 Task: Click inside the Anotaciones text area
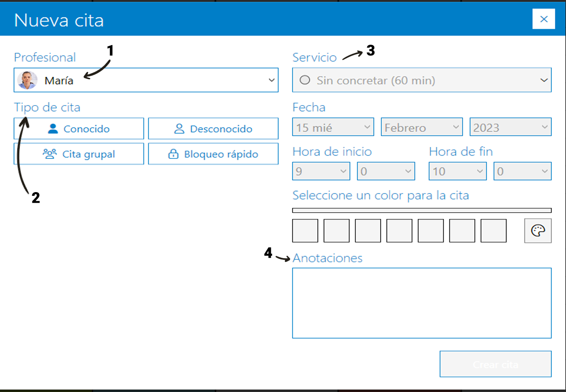[x=422, y=303]
